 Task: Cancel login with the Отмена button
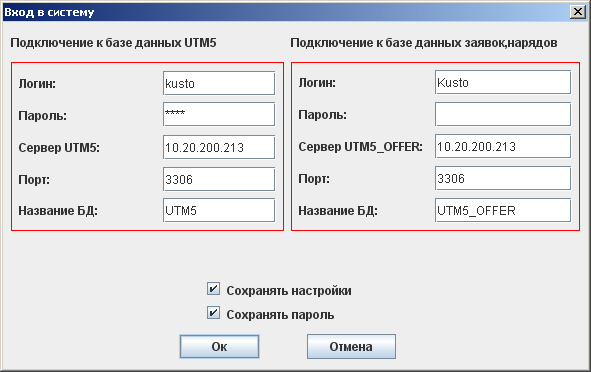click(351, 346)
